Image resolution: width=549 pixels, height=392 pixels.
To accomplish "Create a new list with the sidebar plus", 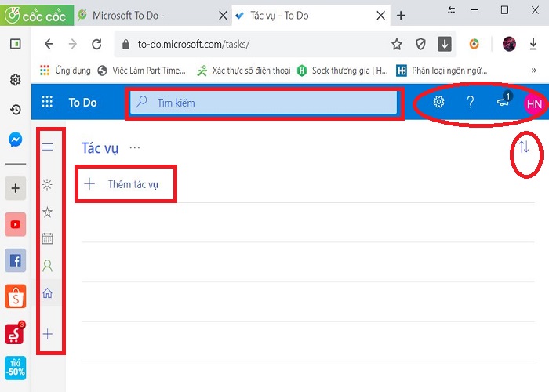I will click(48, 334).
